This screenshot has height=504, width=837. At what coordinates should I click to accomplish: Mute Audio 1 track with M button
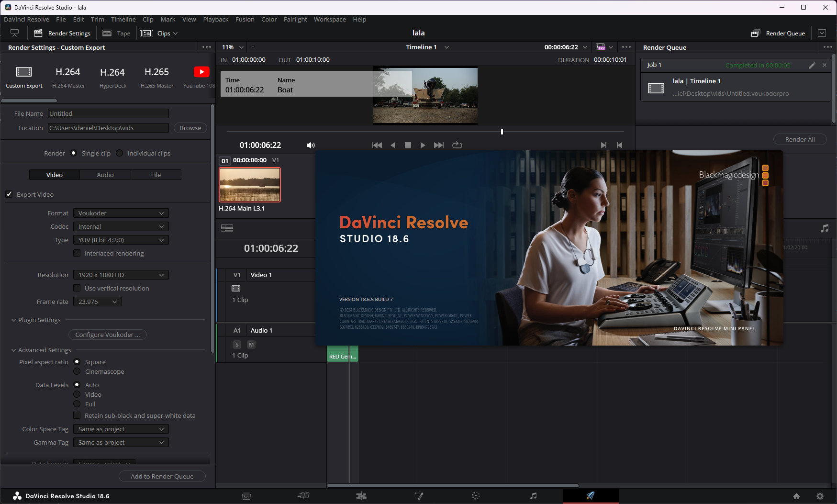coord(251,345)
